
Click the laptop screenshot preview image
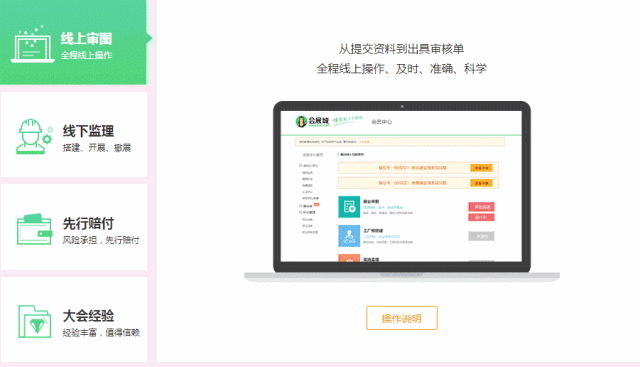[402, 191]
